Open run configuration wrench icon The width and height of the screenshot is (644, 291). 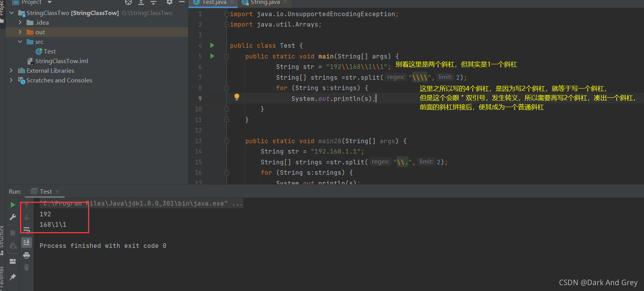click(13, 217)
